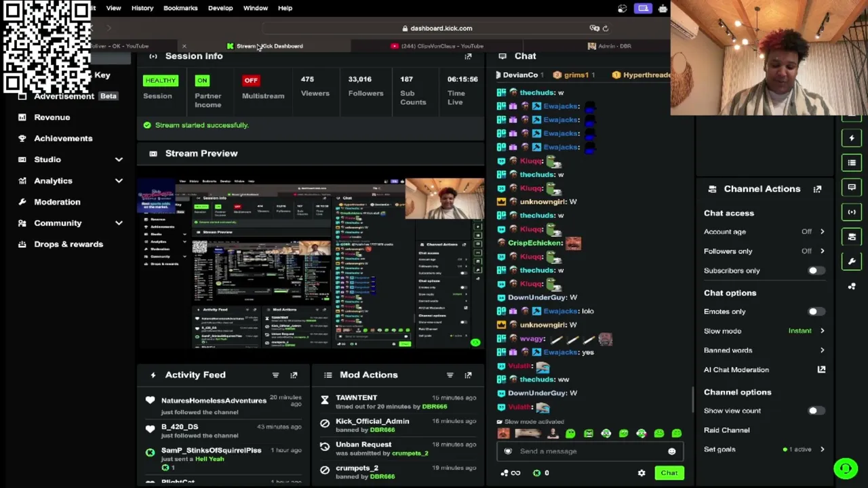The width and height of the screenshot is (868, 488).
Task: Click the bubbles icon below the wrench
Action: click(852, 286)
